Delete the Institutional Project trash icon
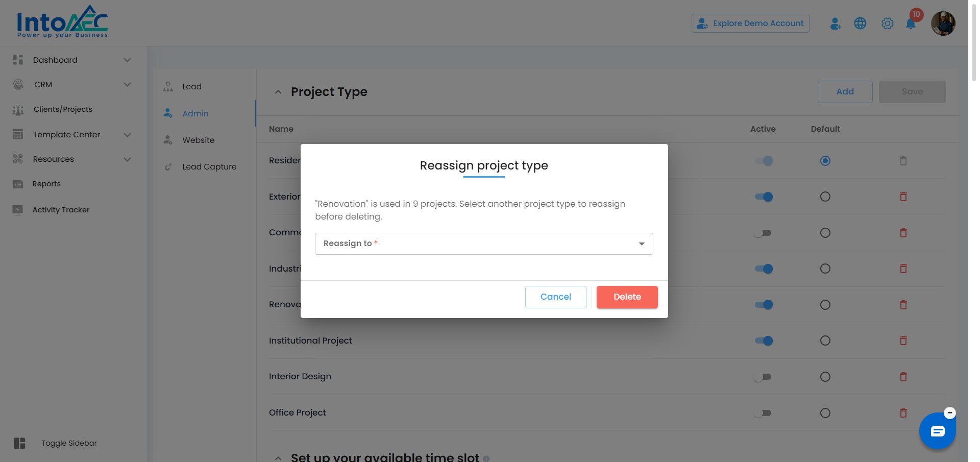 [903, 341]
